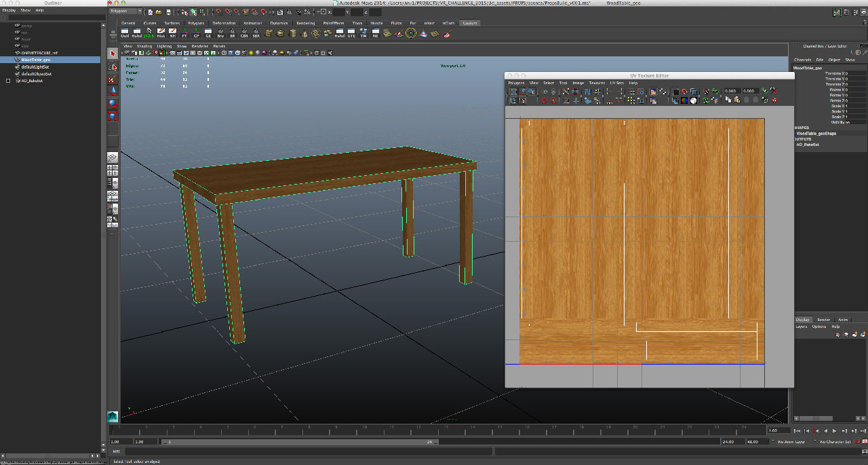The image size is (868, 465).
Task: Click the Hist shelf button
Action: pos(161,33)
